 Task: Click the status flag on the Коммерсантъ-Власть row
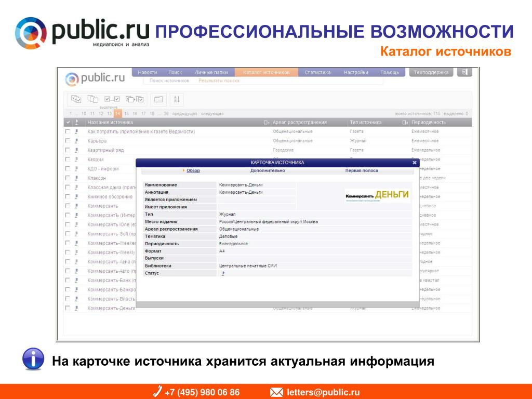point(77,299)
